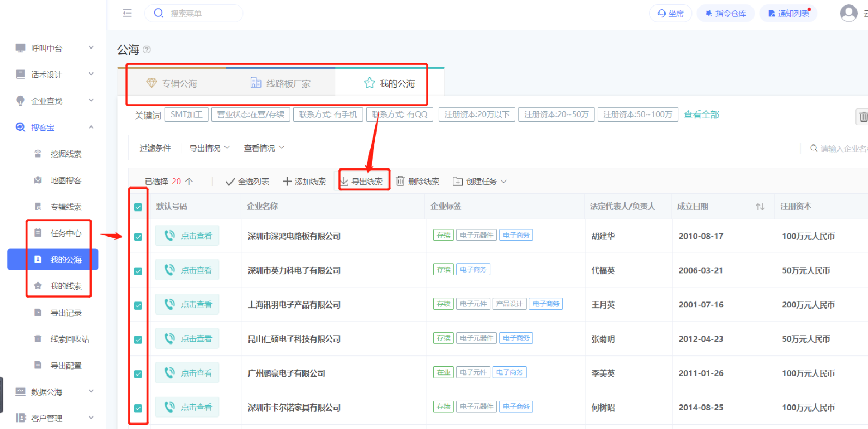The image size is (868, 429).
Task: Click the 搜索菜单 search field
Action: (x=202, y=13)
